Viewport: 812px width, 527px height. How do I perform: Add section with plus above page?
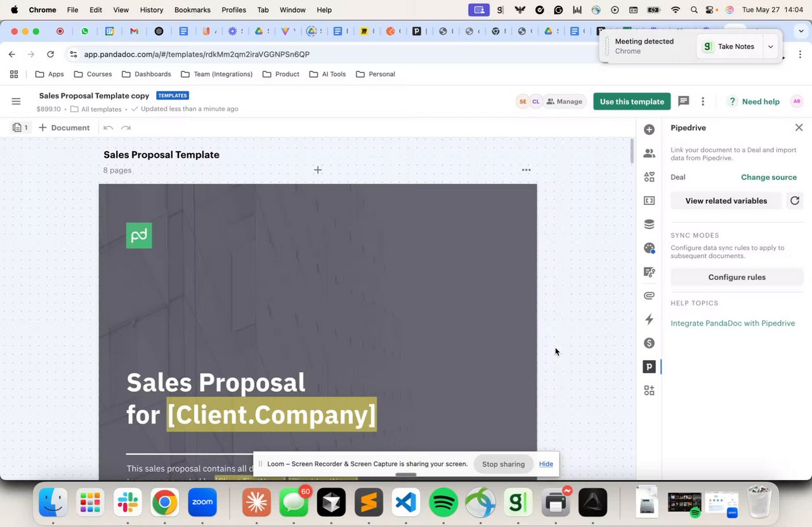click(x=318, y=170)
